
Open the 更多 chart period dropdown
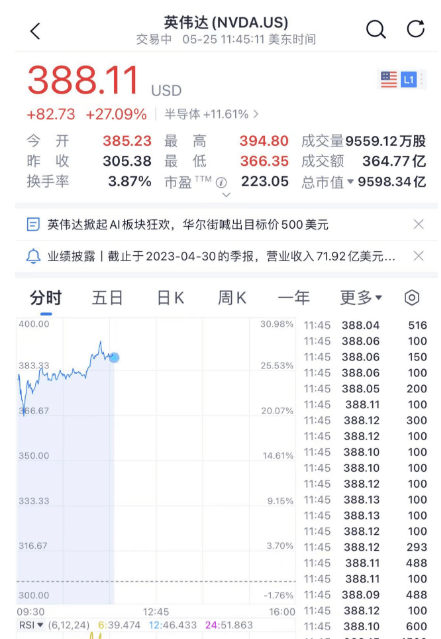click(361, 298)
